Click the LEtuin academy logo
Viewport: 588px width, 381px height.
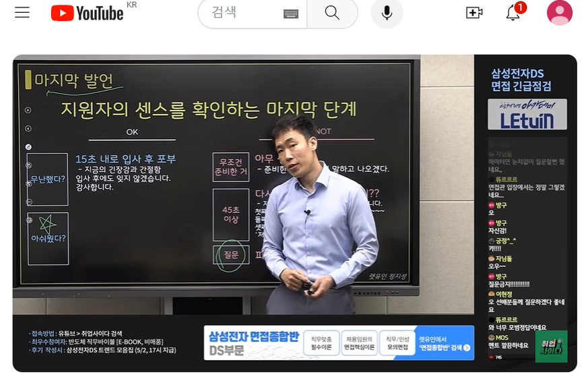point(527,115)
